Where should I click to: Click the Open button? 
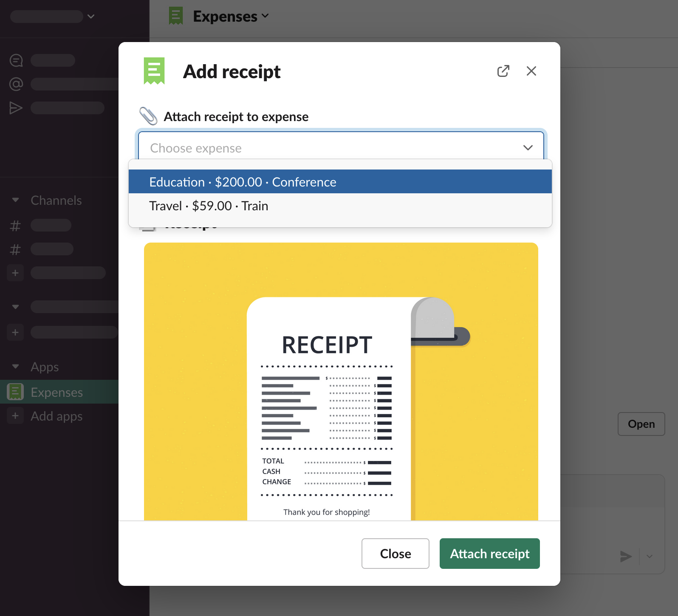coord(641,424)
